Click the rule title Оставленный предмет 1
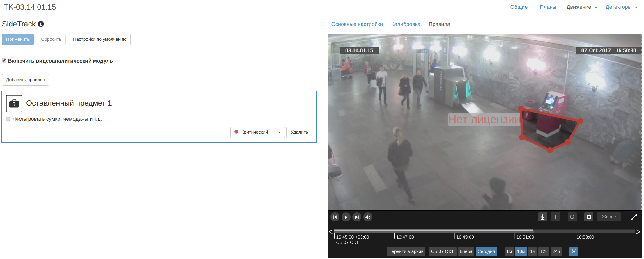The image size is (644, 259). (69, 103)
